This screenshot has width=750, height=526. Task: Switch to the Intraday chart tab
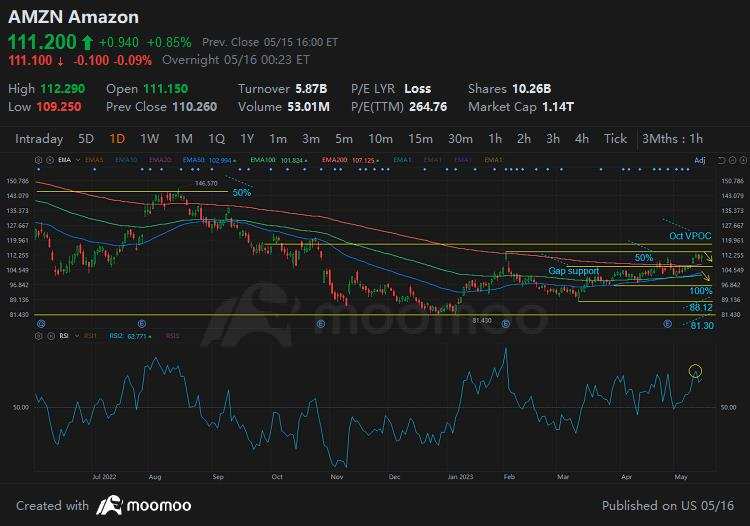click(x=39, y=139)
